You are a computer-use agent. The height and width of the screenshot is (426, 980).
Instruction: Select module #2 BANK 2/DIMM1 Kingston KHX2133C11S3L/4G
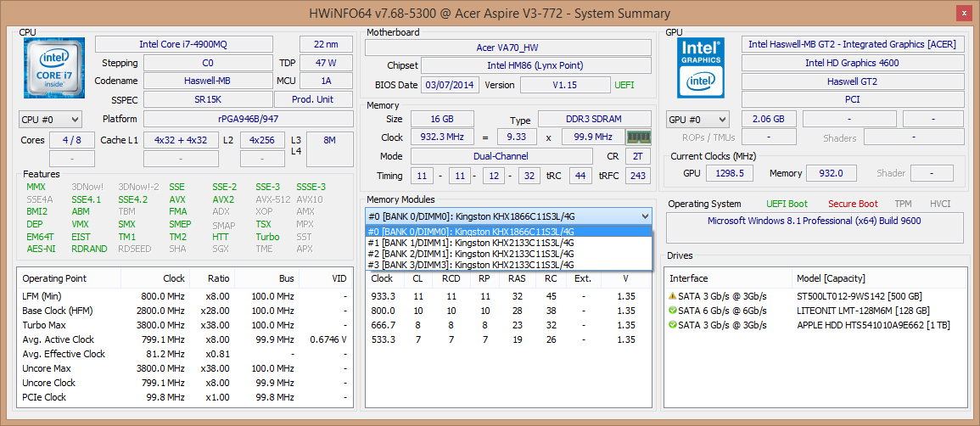508,254
